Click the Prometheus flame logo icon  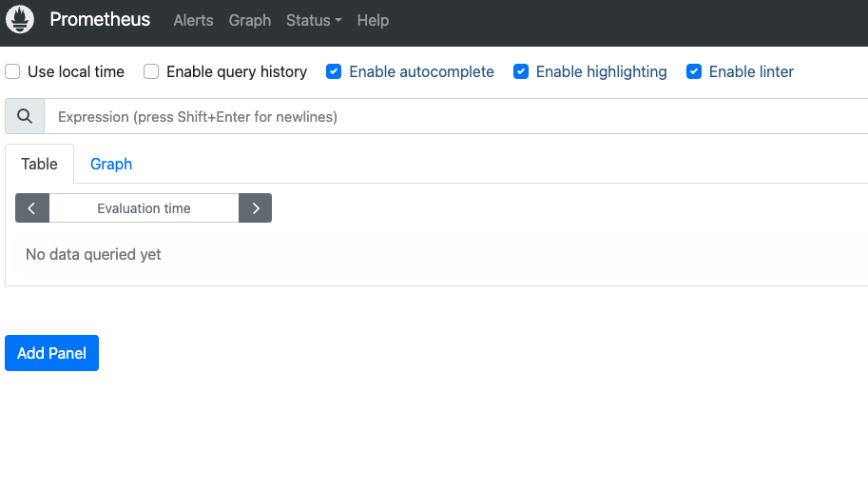pos(20,19)
